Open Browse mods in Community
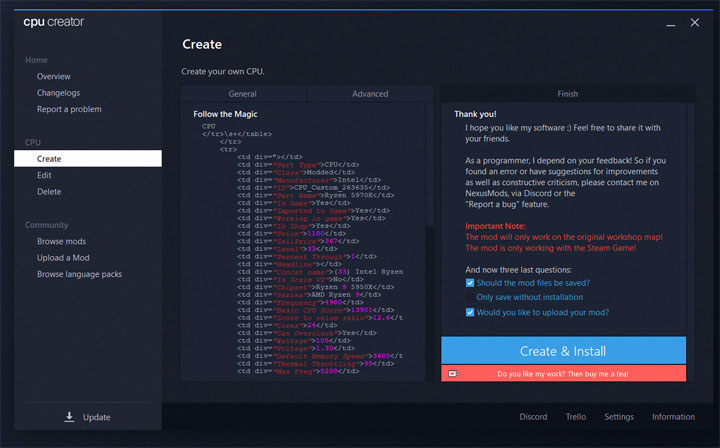 62,242
